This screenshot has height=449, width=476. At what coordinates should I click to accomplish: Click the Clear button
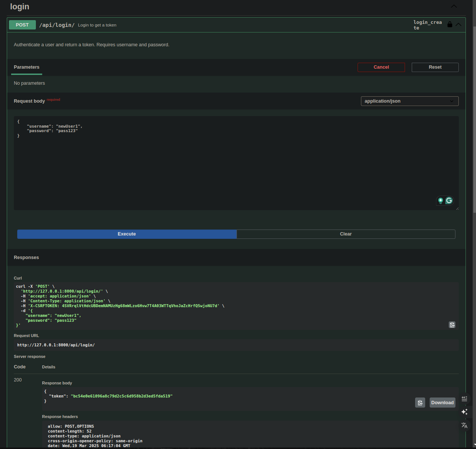[x=346, y=234]
